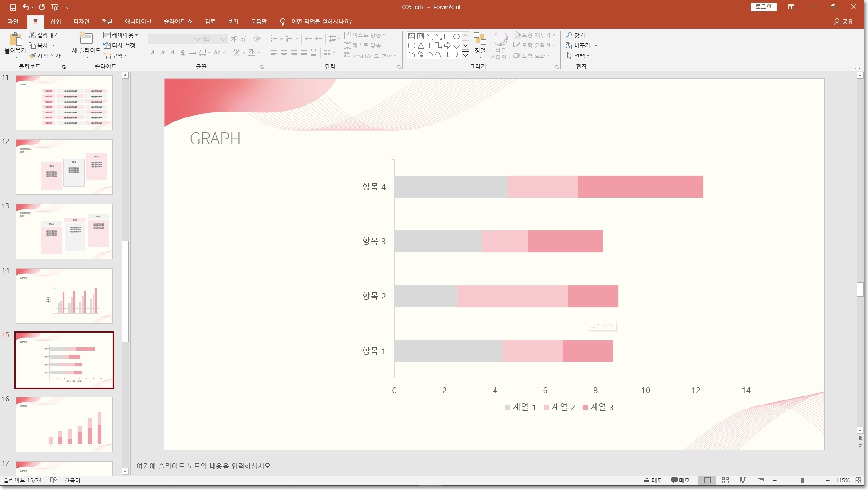Switch to Animations (애니메이션) tab
The image size is (868, 490).
[x=138, y=22]
